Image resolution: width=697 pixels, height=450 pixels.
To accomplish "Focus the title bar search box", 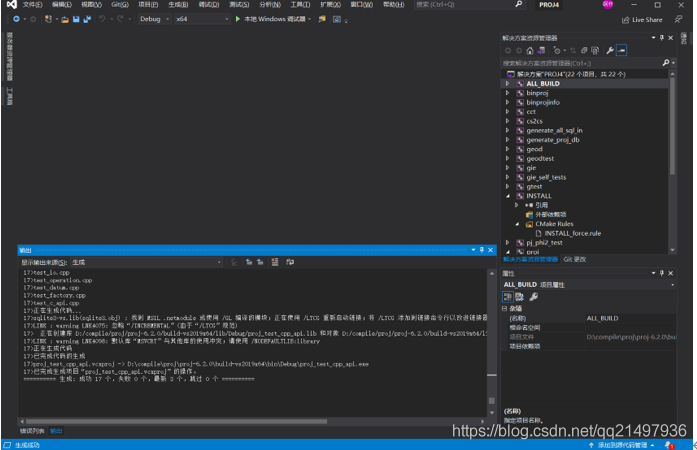I will tap(469, 4).
